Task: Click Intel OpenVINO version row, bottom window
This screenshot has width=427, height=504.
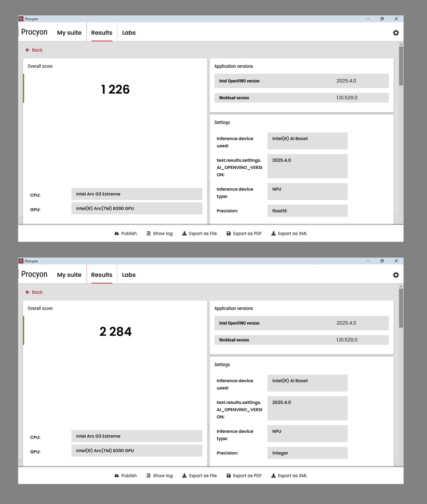Action: (x=301, y=323)
